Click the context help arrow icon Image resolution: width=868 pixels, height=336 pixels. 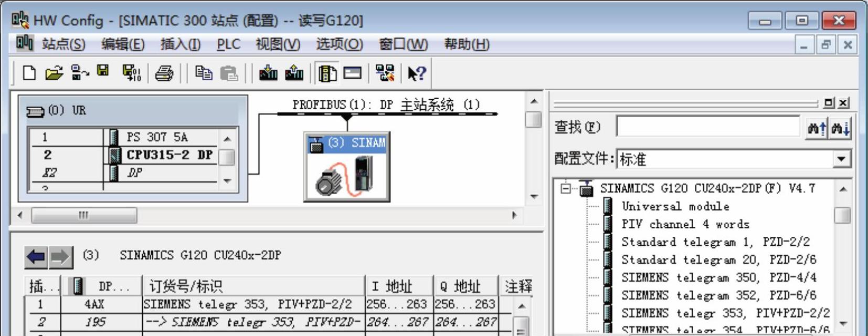pos(417,73)
